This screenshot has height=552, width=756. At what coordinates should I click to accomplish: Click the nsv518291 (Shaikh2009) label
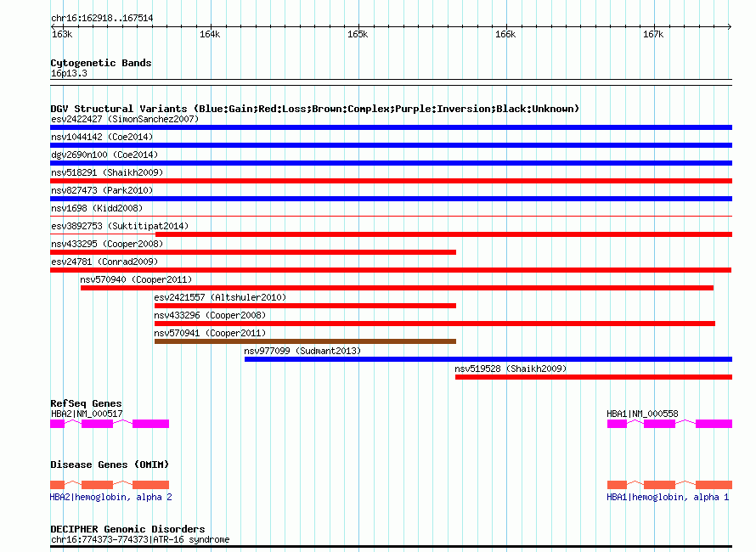(107, 172)
